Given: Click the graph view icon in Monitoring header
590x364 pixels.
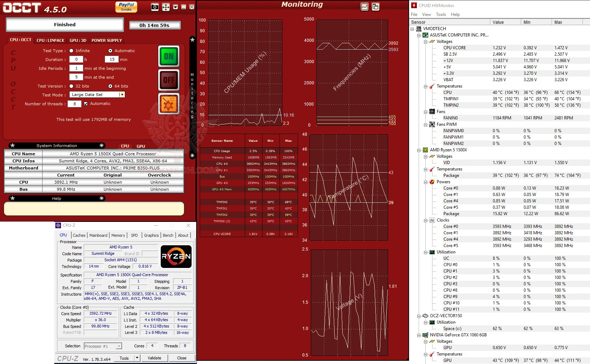Looking at the screenshot, I should [364, 7].
